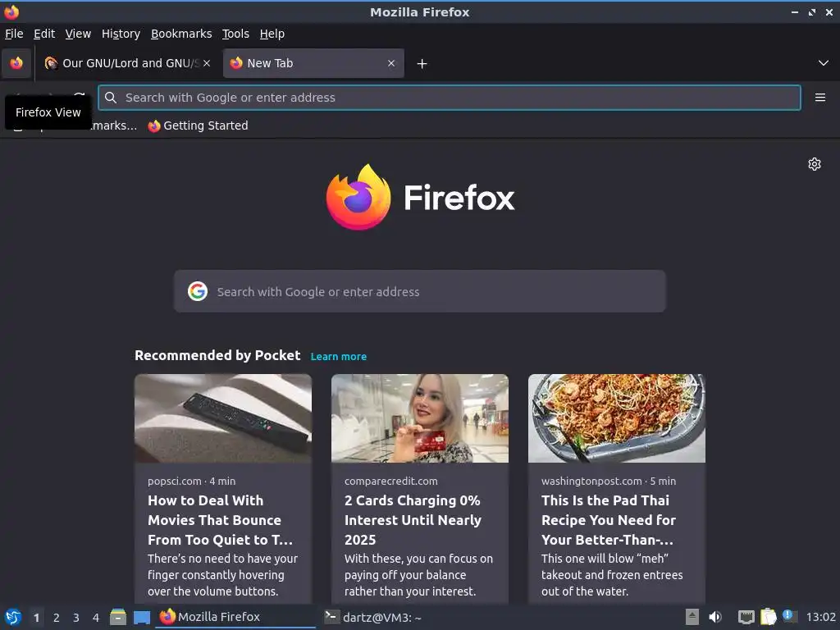Viewport: 840px width, 630px height.
Task: Open the LXQt start menu icon
Action: tap(13, 617)
